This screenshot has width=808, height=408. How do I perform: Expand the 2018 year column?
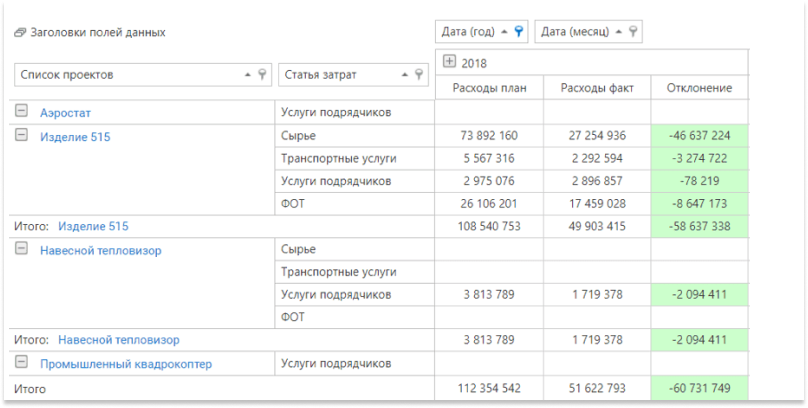[x=449, y=63]
